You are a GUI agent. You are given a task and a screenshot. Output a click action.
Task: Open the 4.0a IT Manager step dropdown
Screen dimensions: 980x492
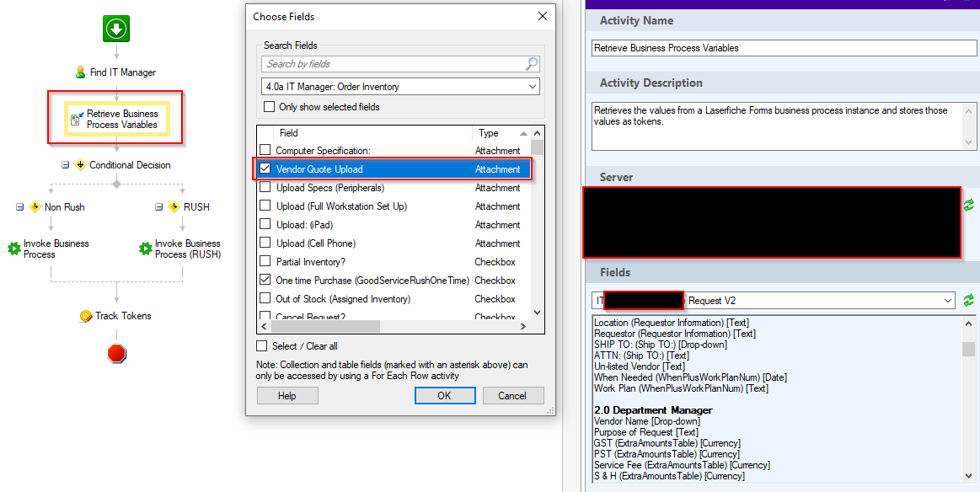coord(400,87)
